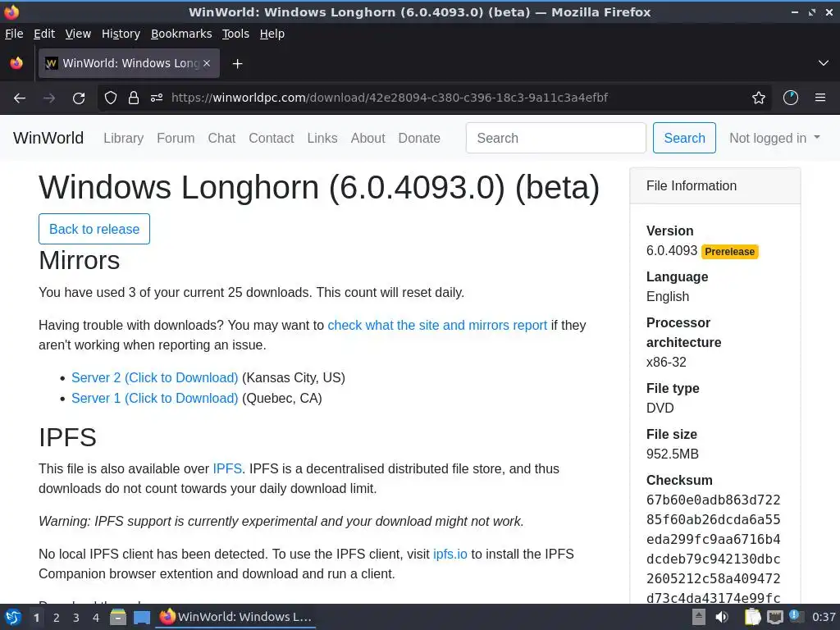Click the Prerelease badge
Screen dimensions: 840x630
point(729,252)
